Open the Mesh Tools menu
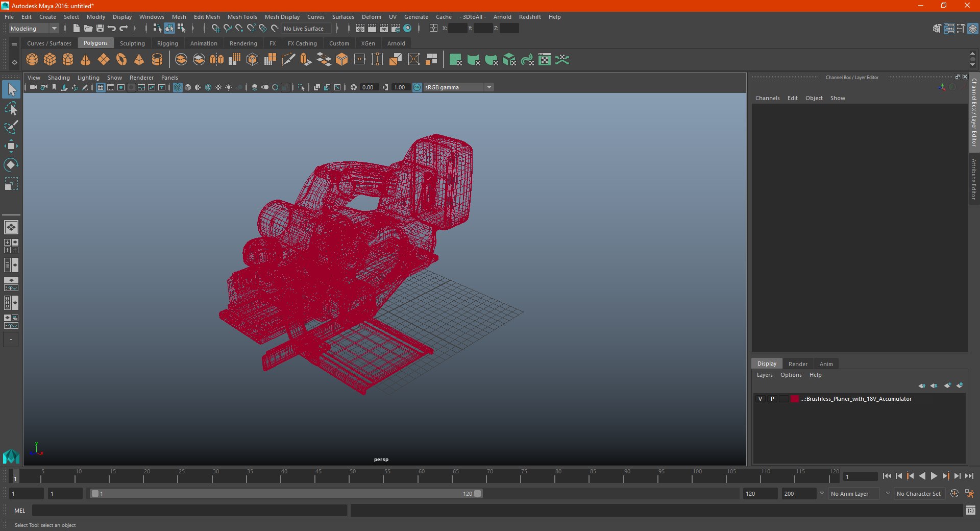980x531 pixels. tap(242, 17)
